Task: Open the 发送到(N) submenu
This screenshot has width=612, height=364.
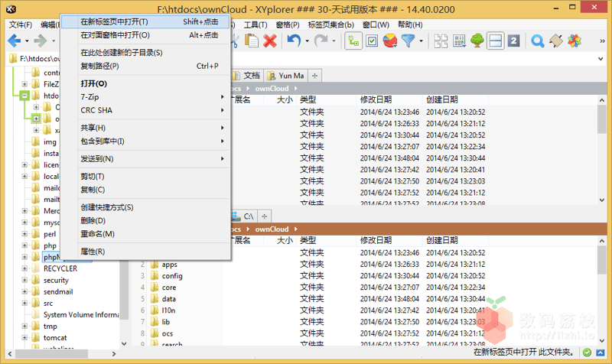Action: point(145,159)
